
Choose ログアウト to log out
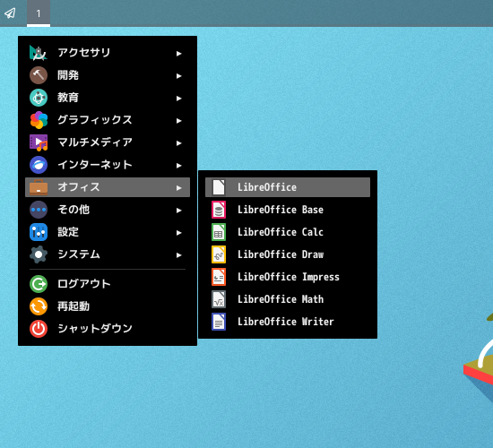coord(108,284)
